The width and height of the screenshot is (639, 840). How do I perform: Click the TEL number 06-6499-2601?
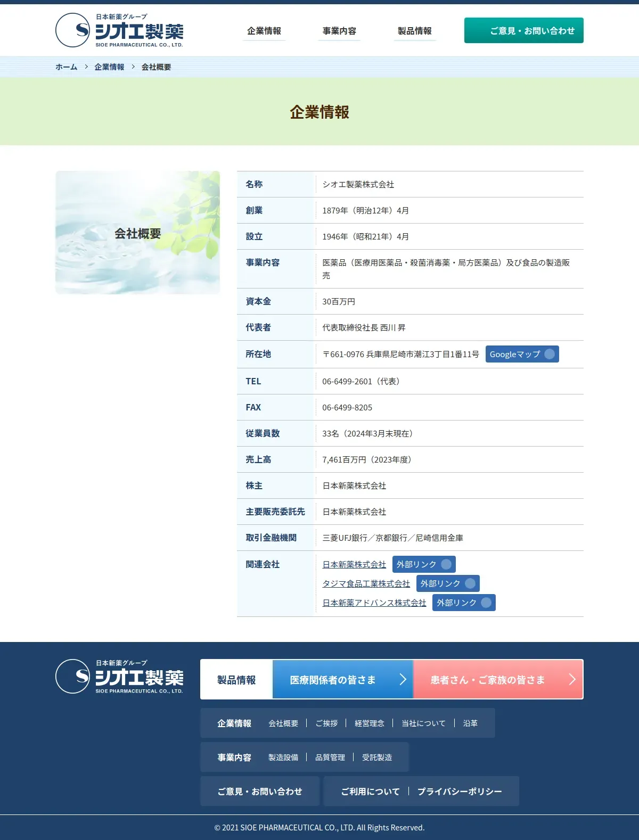click(347, 381)
